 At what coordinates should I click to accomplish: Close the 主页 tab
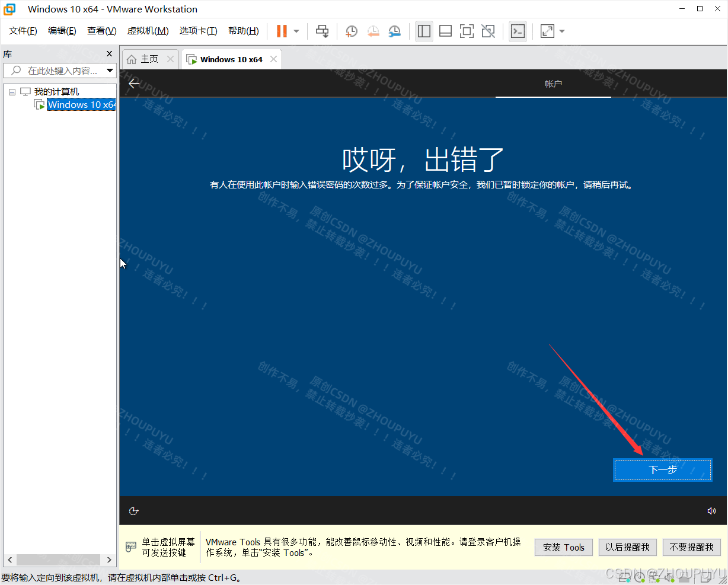pyautogui.click(x=171, y=59)
